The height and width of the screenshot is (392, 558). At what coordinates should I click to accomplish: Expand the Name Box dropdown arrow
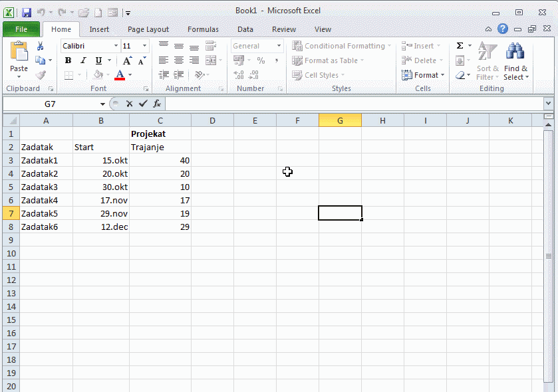[102, 104]
